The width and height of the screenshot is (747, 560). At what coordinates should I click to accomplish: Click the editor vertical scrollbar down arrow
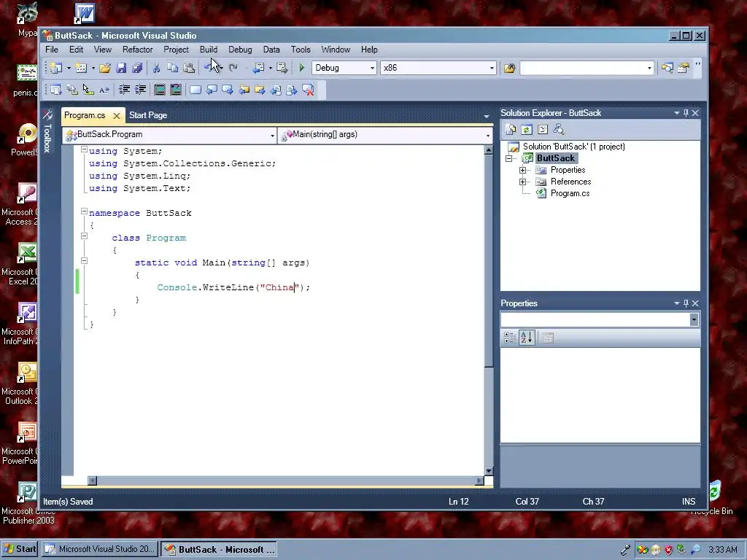point(489,471)
